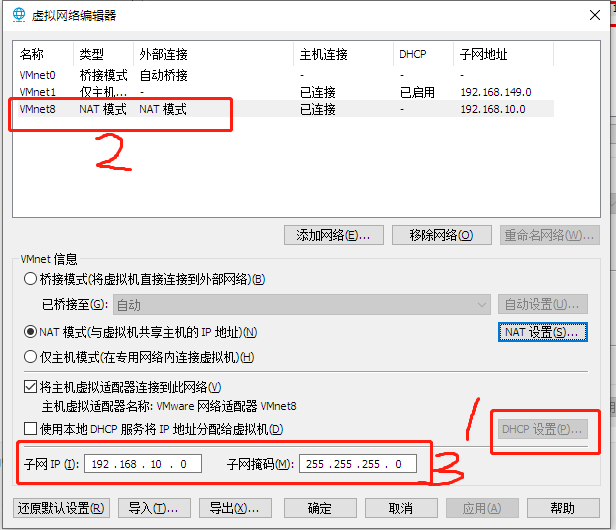
Task: Open the 已桥接至 dropdown list
Action: [301, 304]
